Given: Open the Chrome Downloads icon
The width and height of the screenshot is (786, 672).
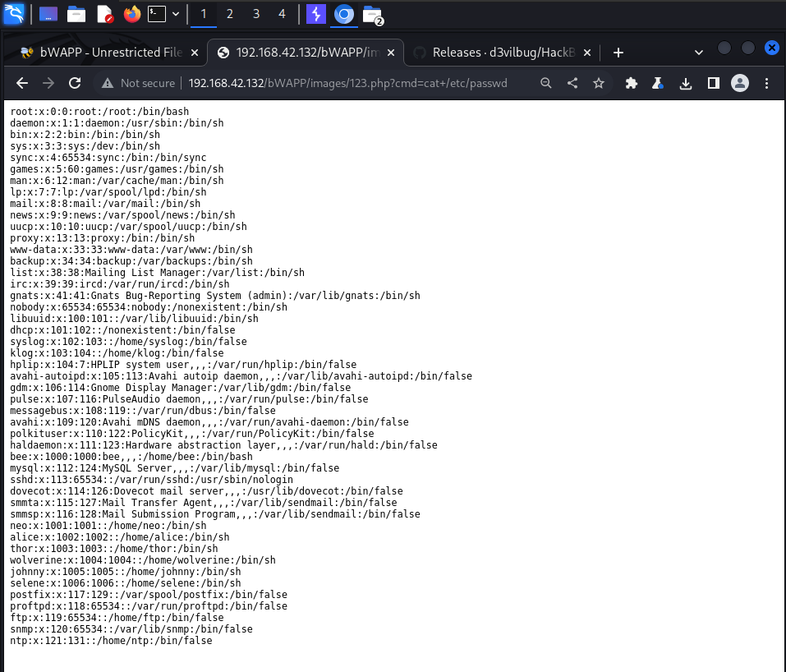Looking at the screenshot, I should coord(686,83).
